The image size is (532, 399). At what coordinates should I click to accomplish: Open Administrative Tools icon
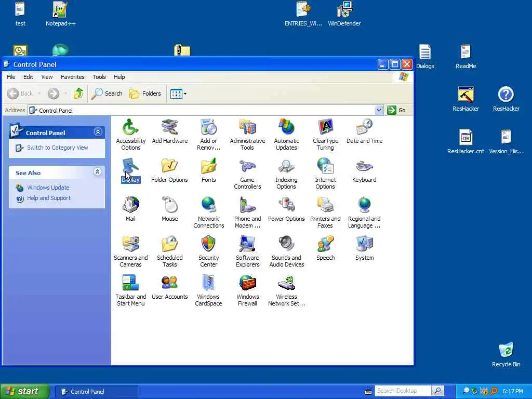247,127
